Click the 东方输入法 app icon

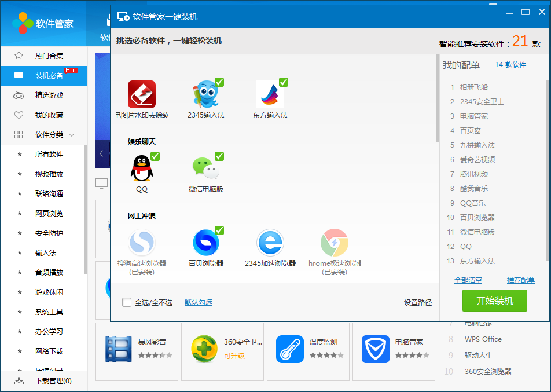pyautogui.click(x=270, y=94)
